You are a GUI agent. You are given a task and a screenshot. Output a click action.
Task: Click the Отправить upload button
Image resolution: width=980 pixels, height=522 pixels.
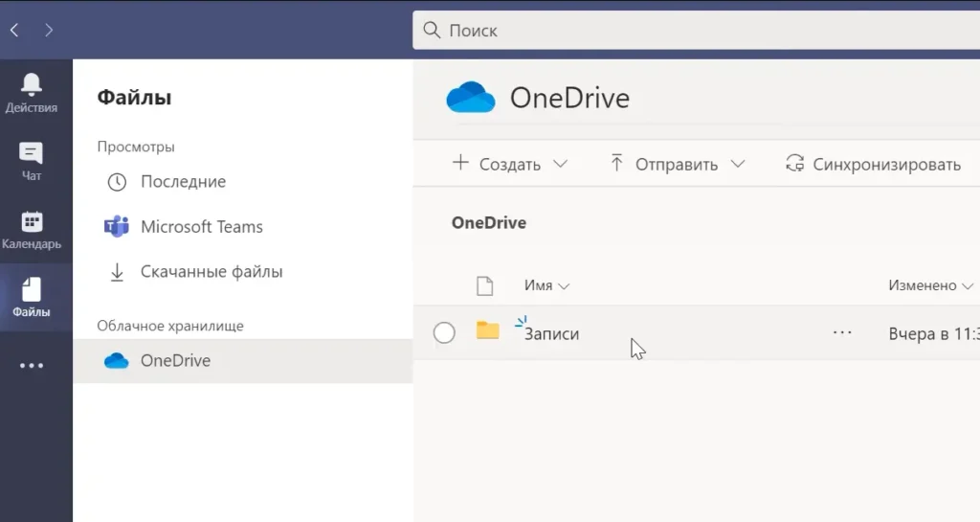665,164
